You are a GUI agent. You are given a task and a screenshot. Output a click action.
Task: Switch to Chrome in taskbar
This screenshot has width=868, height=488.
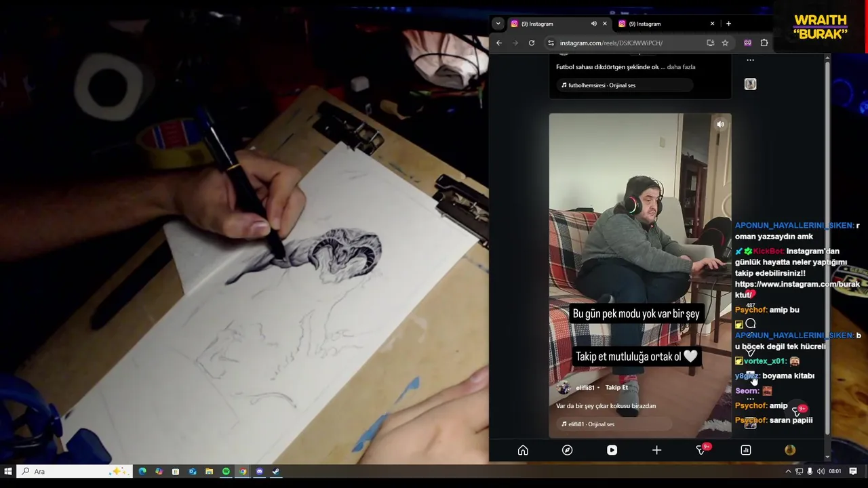tap(242, 471)
